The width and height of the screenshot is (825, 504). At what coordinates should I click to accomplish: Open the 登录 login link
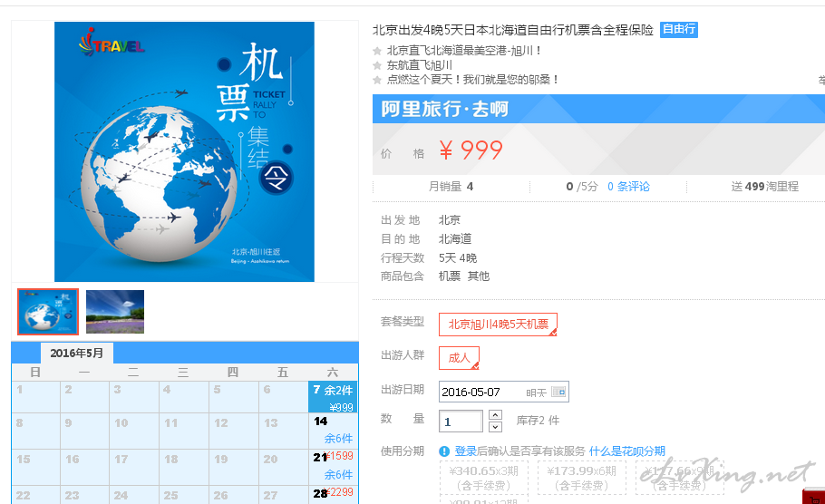pyautogui.click(x=465, y=451)
